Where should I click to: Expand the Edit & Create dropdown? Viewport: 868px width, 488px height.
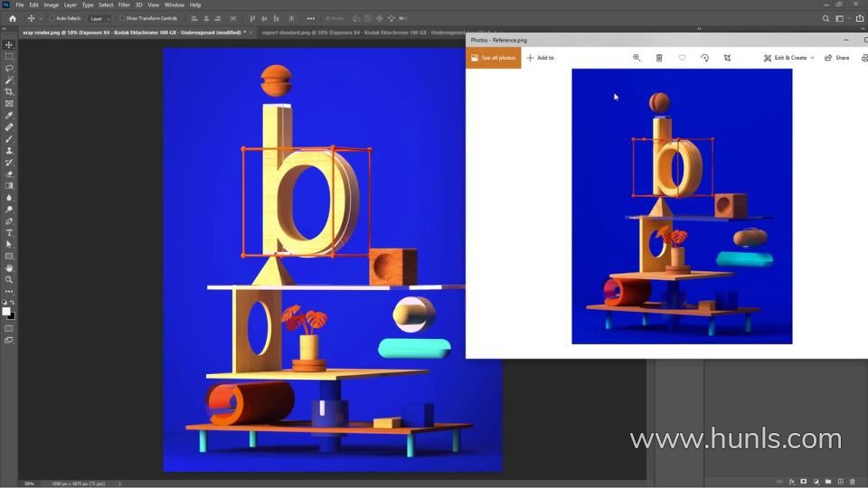point(788,58)
